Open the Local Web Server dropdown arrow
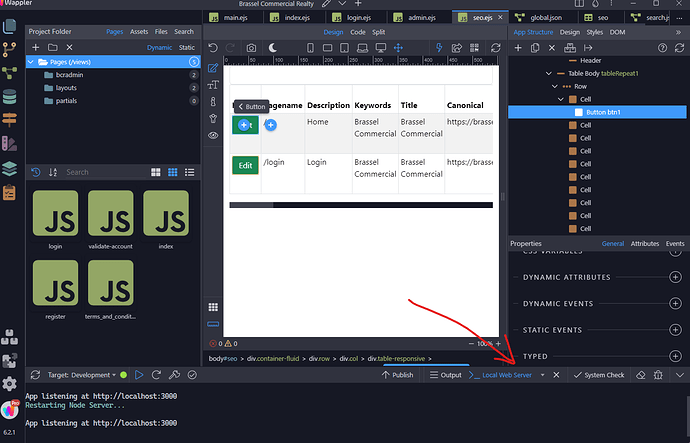Viewport: 690px width, 443px height. point(543,375)
